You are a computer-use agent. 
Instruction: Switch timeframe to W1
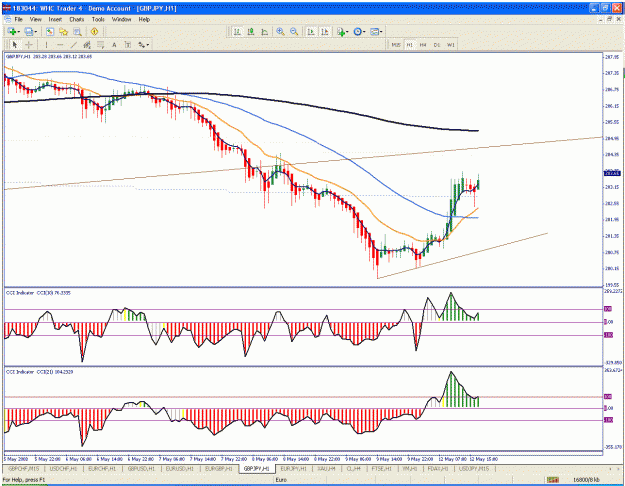tap(450, 45)
